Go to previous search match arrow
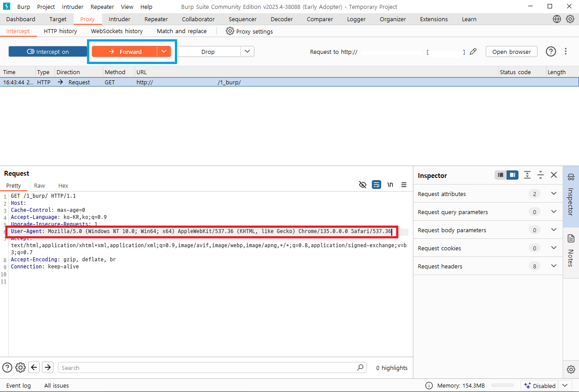Viewport: 579px width, 392px height. click(34, 367)
